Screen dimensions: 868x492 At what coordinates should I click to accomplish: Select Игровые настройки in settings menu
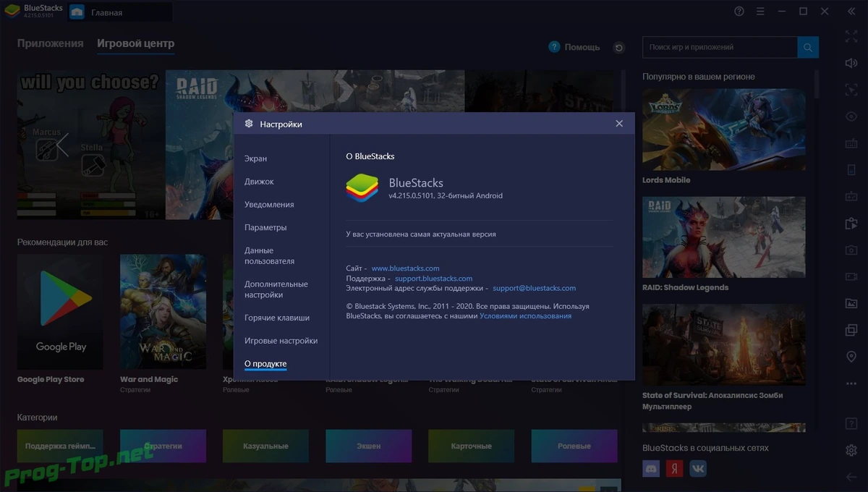281,341
